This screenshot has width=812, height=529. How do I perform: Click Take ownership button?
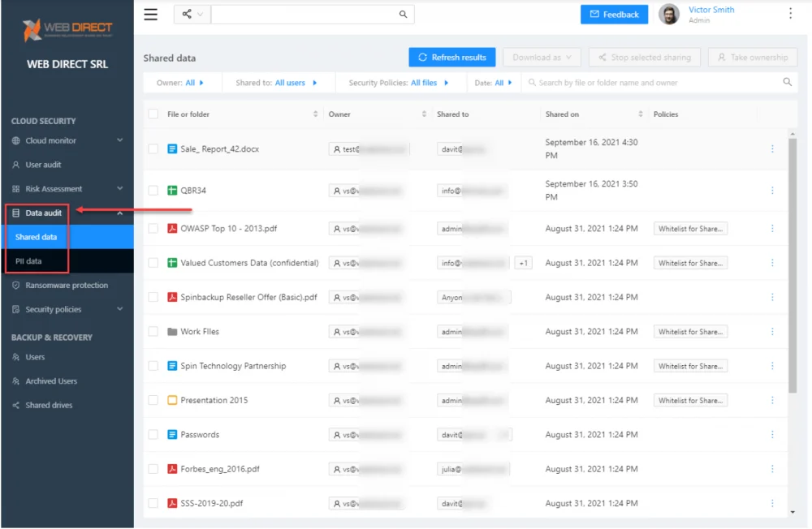[753, 58]
